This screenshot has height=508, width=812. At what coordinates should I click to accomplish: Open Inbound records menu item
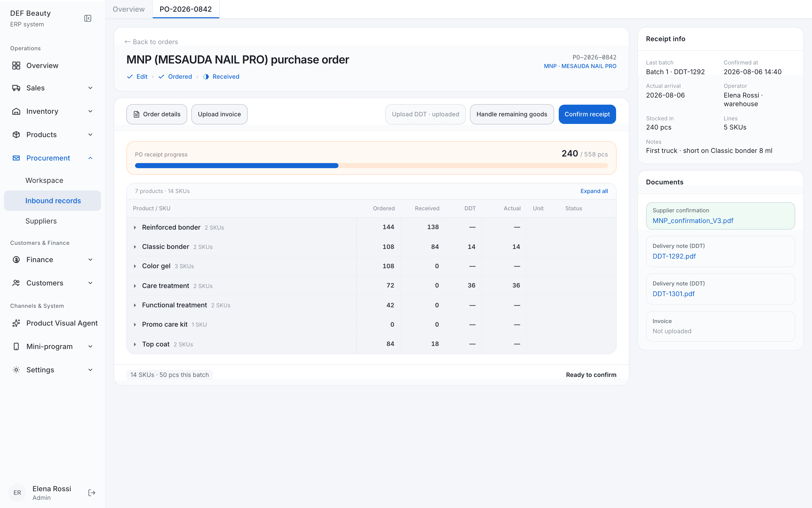coord(52,201)
